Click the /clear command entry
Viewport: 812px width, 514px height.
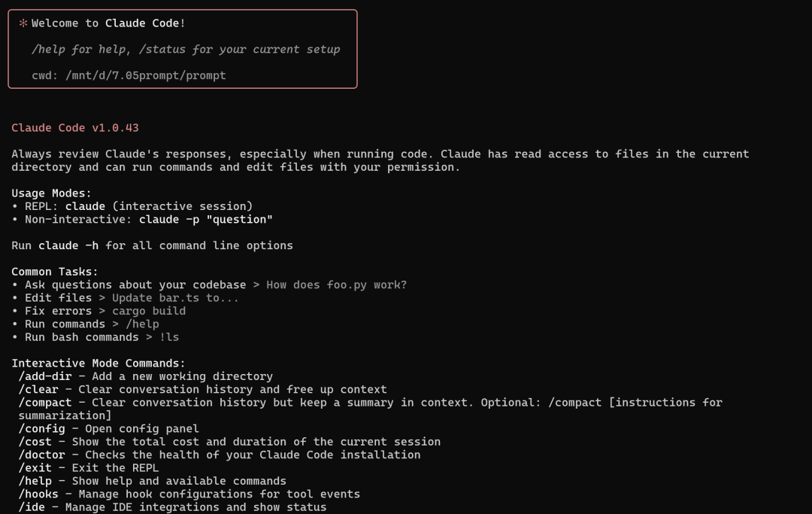[38, 389]
